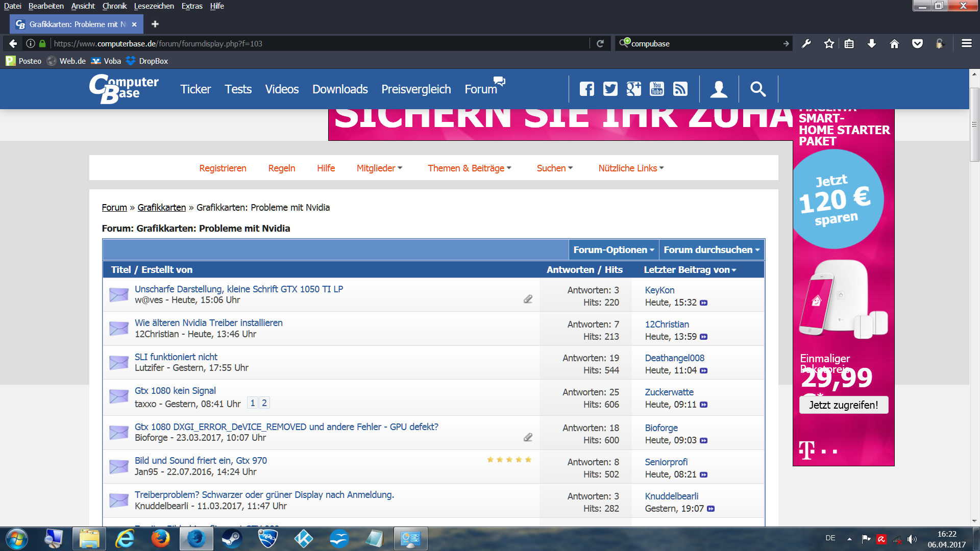The width and height of the screenshot is (980, 551).
Task: Open Themen & Beiträge dropdown
Action: pyautogui.click(x=469, y=168)
